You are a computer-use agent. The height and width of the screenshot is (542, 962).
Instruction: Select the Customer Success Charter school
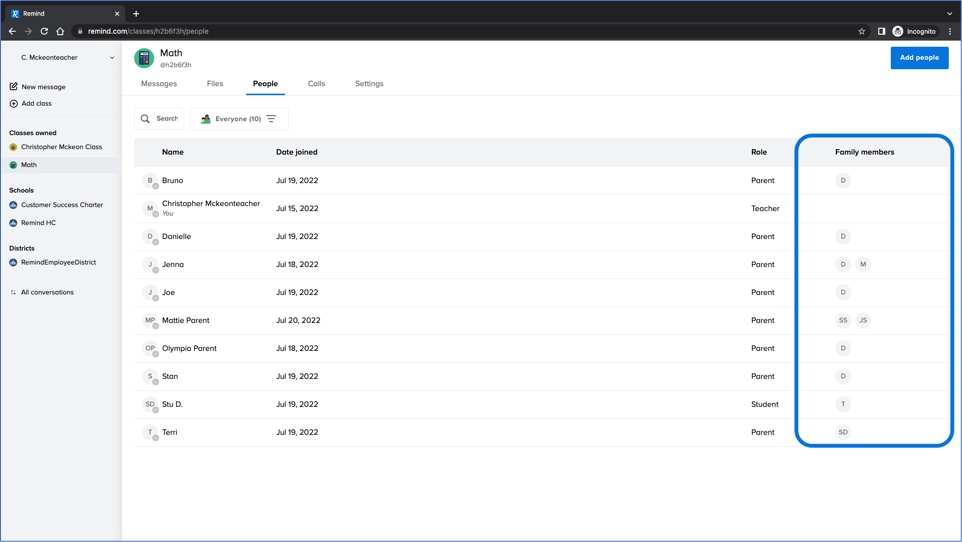click(62, 205)
